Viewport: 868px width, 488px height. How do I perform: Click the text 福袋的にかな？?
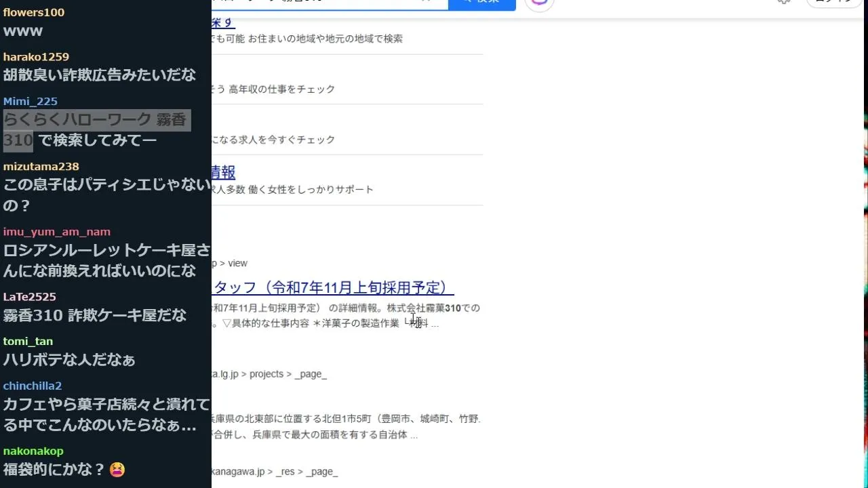pos(54,469)
